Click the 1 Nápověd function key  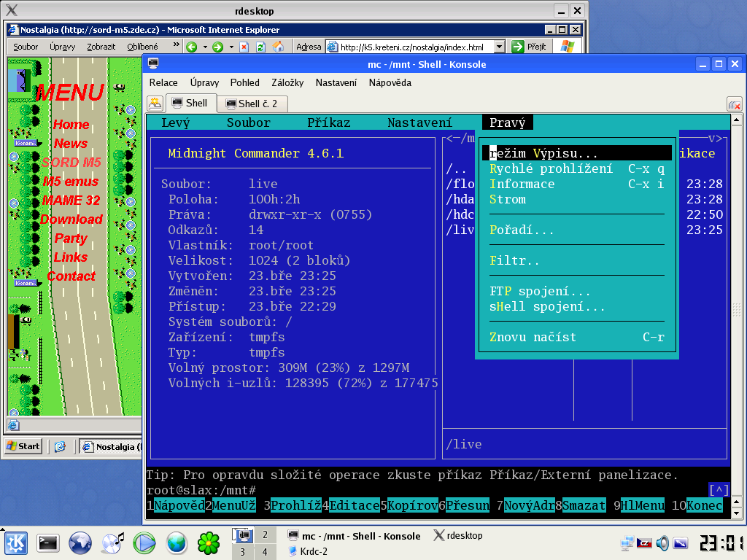(x=175, y=505)
